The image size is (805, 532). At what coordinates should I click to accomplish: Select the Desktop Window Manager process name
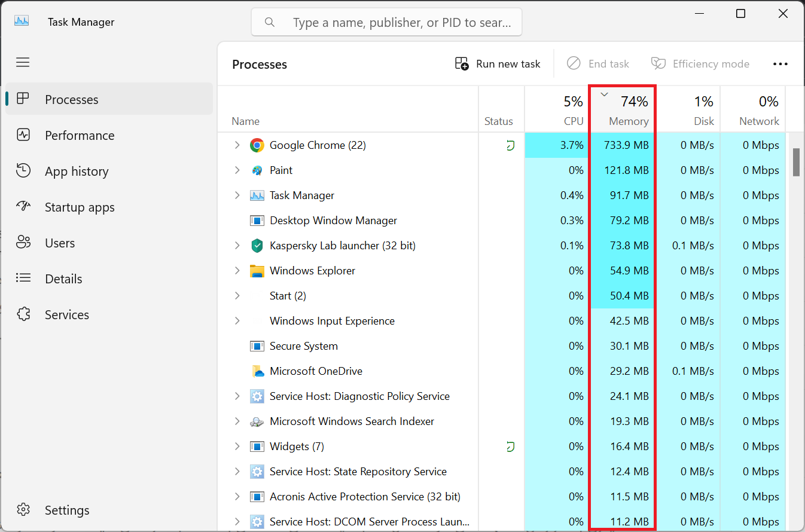(x=333, y=221)
